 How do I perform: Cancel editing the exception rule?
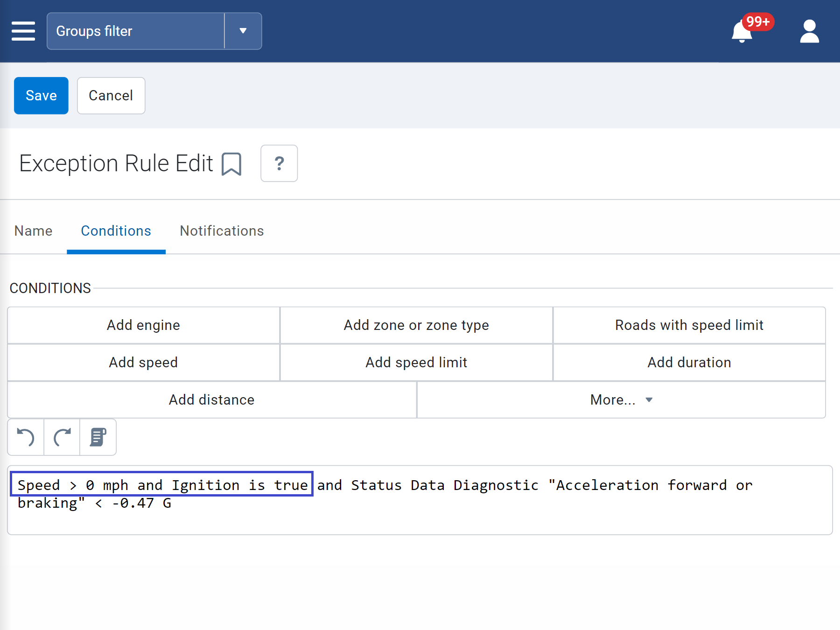(x=111, y=95)
